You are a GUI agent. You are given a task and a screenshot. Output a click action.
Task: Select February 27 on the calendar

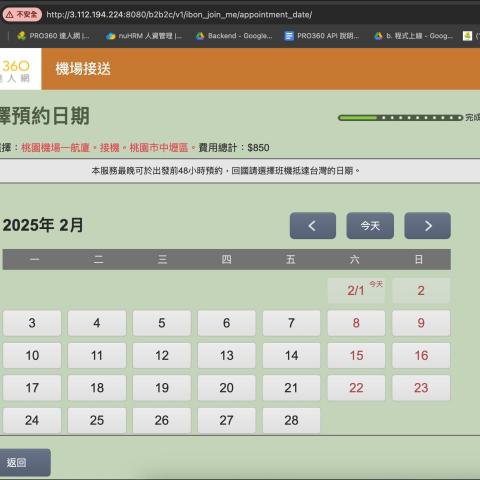click(226, 420)
